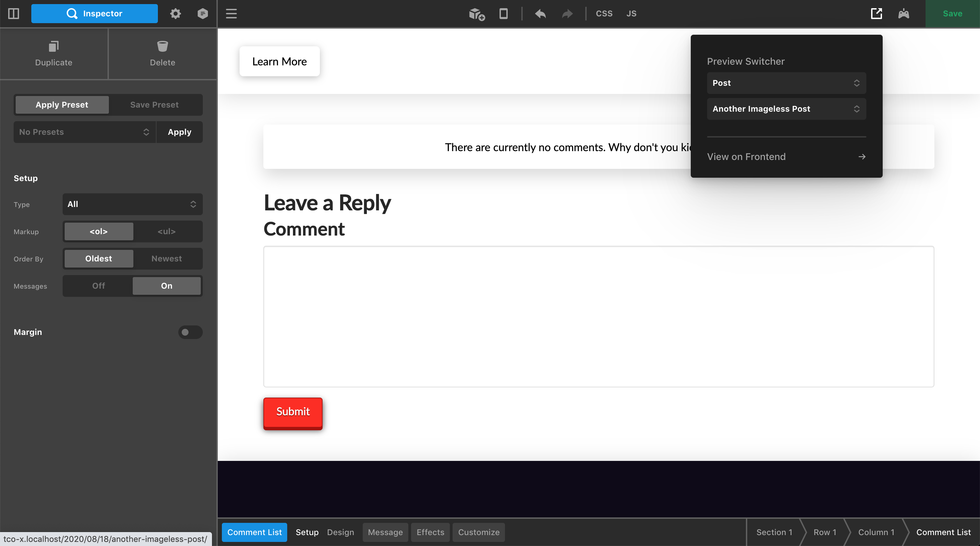
Task: Open the Type dropdown showing All
Action: pyautogui.click(x=132, y=204)
